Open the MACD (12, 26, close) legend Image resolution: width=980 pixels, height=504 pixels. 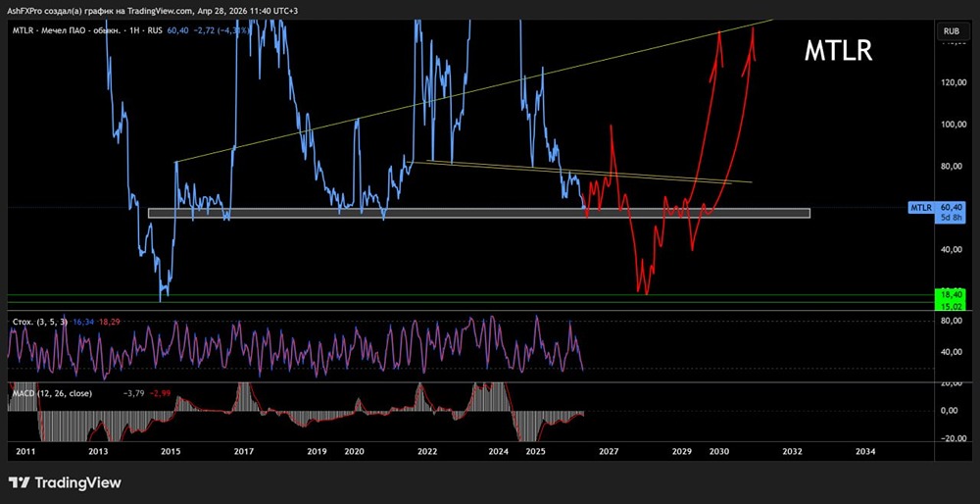[53, 394]
